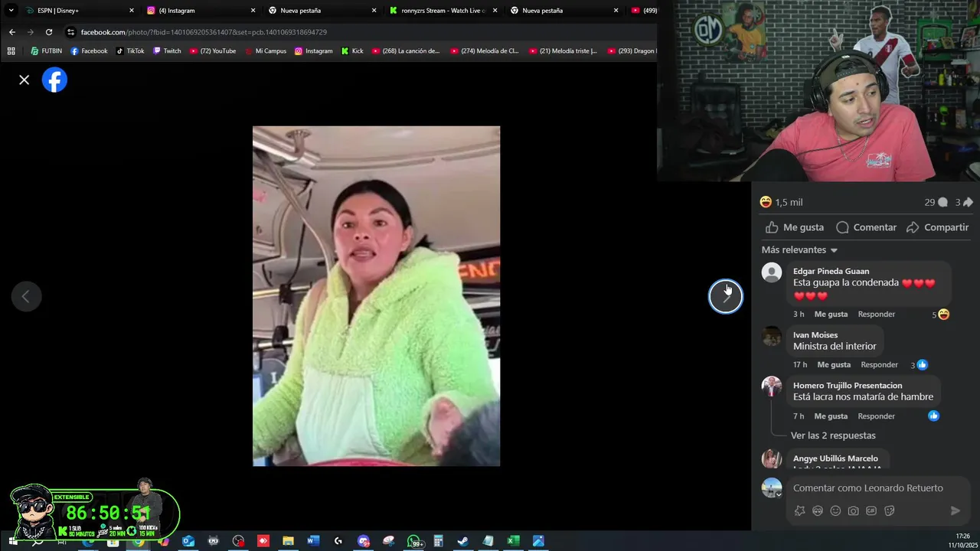Click the Comentar button
980x551 pixels.
click(x=866, y=227)
